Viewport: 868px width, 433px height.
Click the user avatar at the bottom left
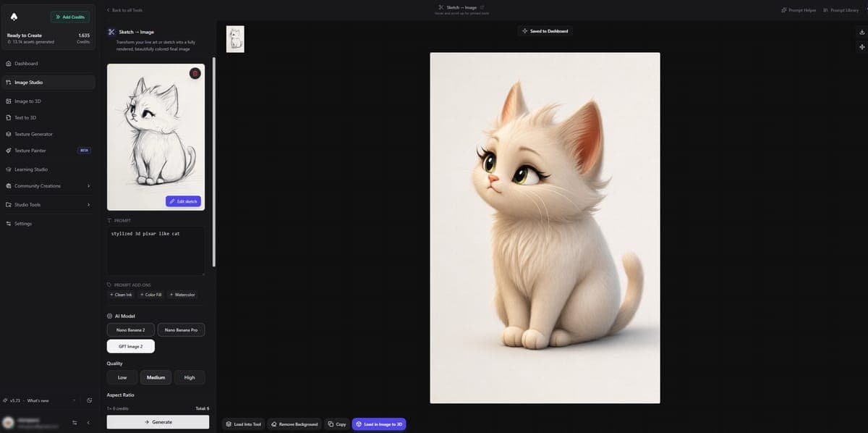8,422
